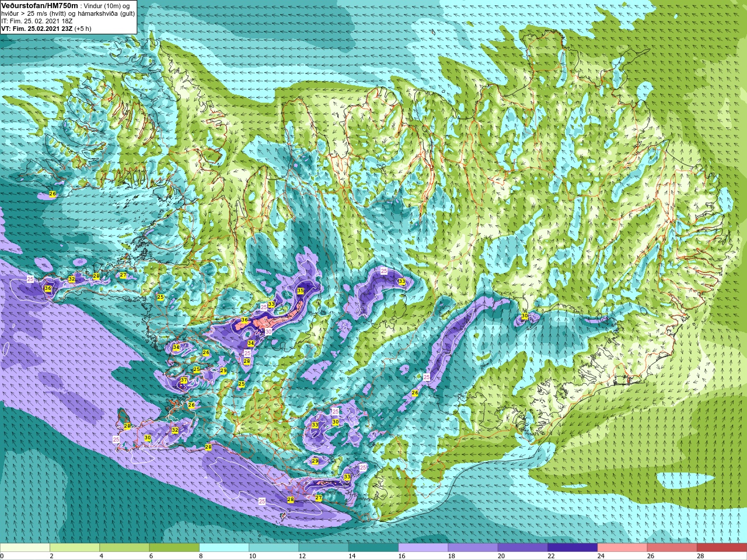
Task: Select the yellow 35 gust label on map
Action: pyautogui.click(x=301, y=290)
